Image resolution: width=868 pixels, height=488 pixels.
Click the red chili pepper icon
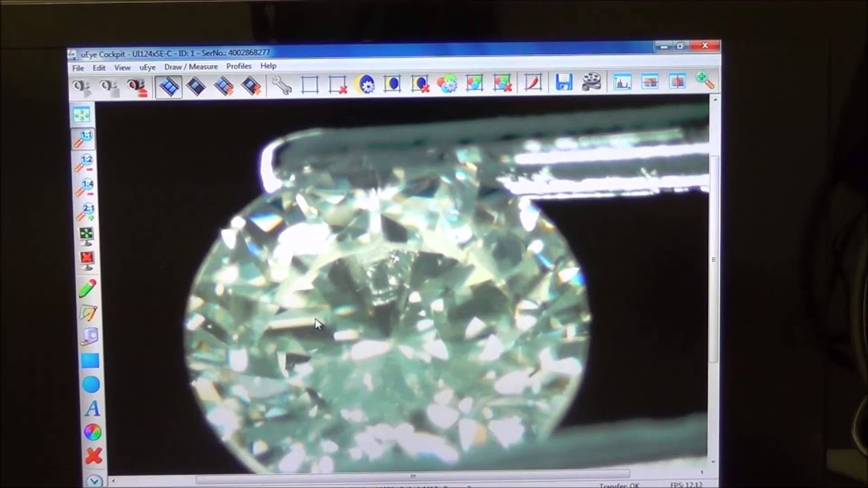(x=533, y=83)
